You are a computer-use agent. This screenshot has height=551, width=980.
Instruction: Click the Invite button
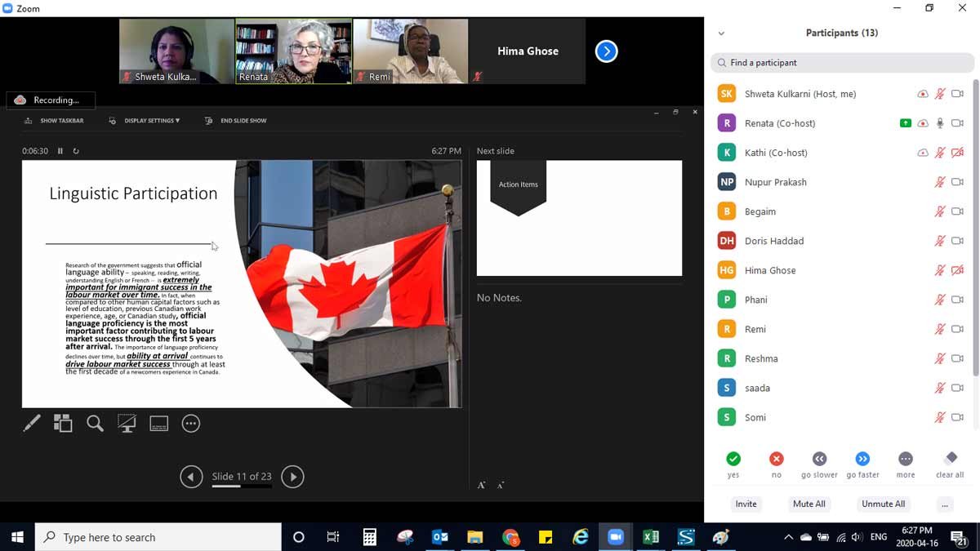tap(746, 504)
